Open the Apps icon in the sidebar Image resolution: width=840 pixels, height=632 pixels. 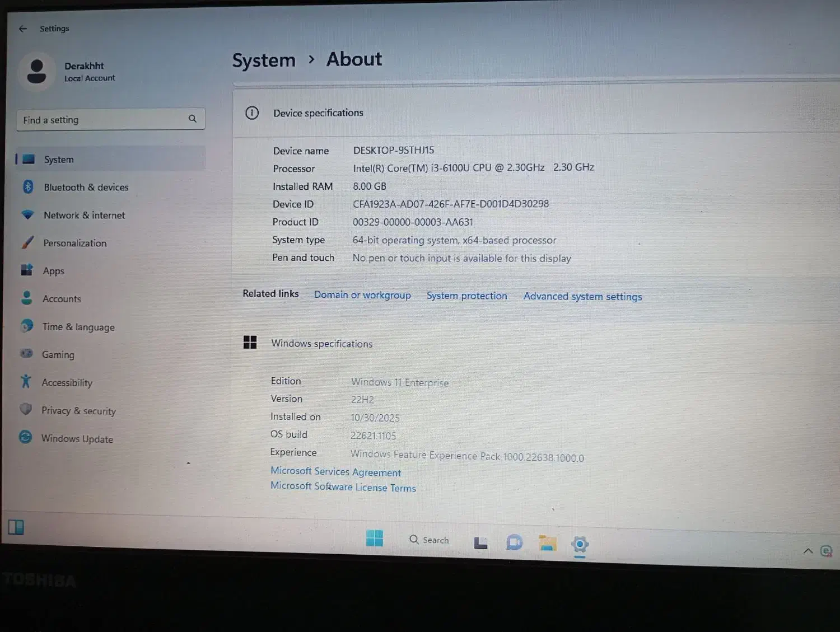(x=27, y=270)
